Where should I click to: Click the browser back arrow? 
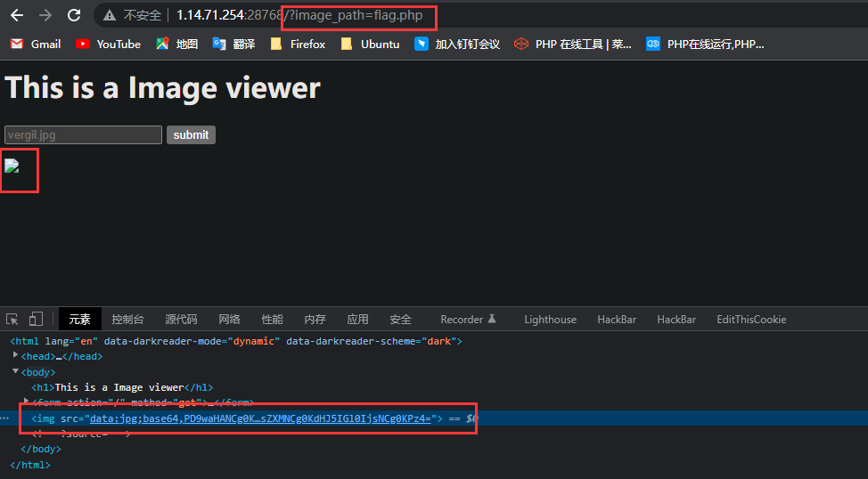16,15
